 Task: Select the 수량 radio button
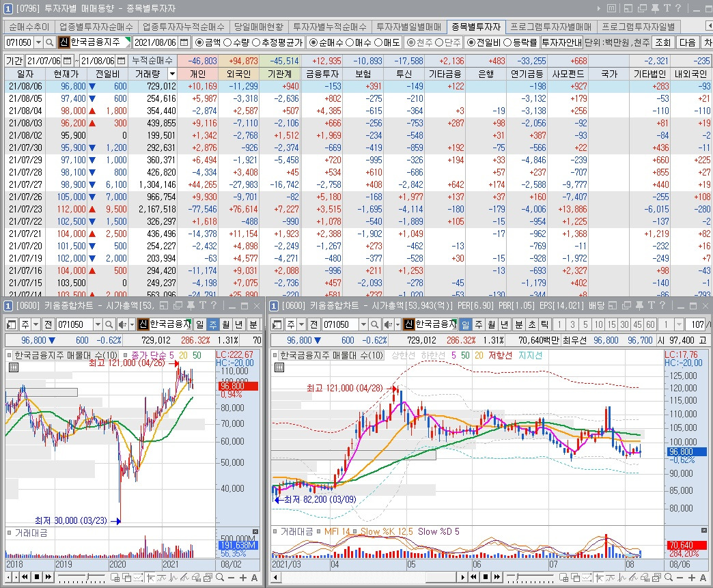click(x=227, y=42)
